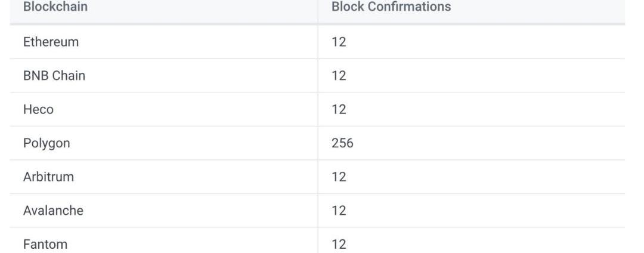
Task: Select BNB Chain's confirmations value 12
Action: tap(339, 76)
